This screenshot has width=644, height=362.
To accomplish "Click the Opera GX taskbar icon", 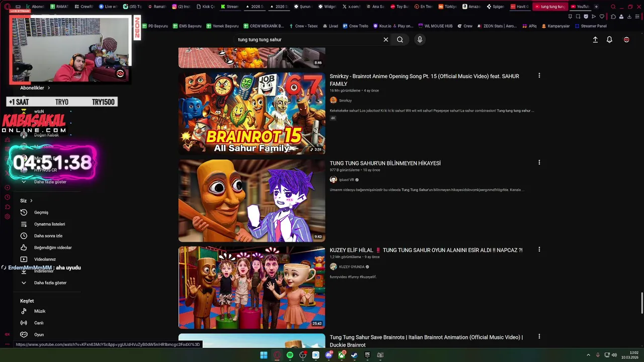I will (277, 355).
